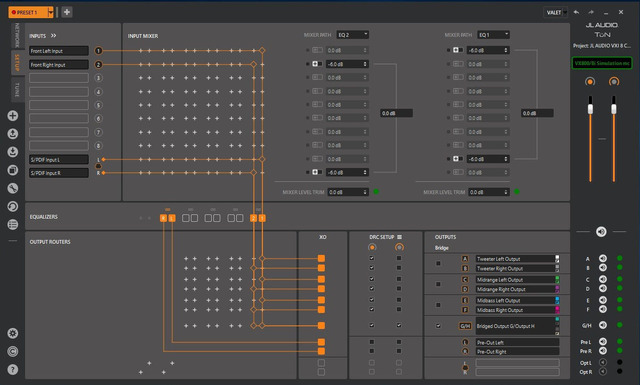Click the undo arrow in title bar
Image resolution: width=640 pixels, height=385 pixels.
pos(576,12)
